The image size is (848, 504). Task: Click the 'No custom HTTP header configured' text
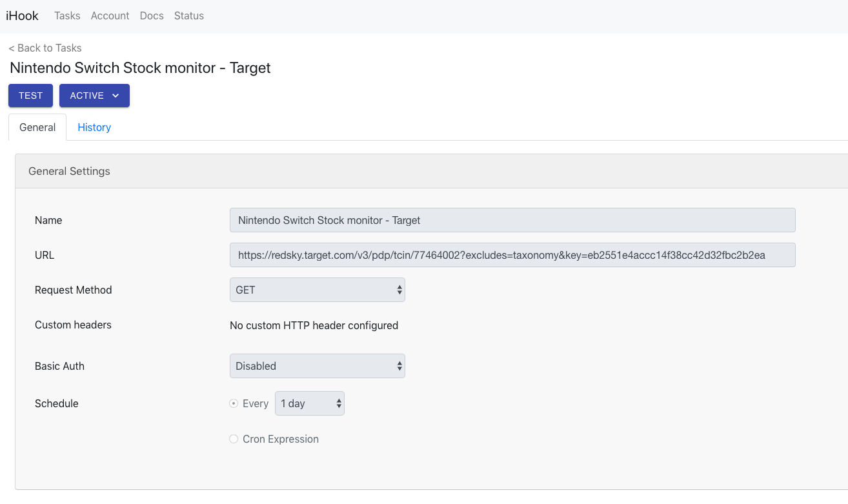(314, 325)
